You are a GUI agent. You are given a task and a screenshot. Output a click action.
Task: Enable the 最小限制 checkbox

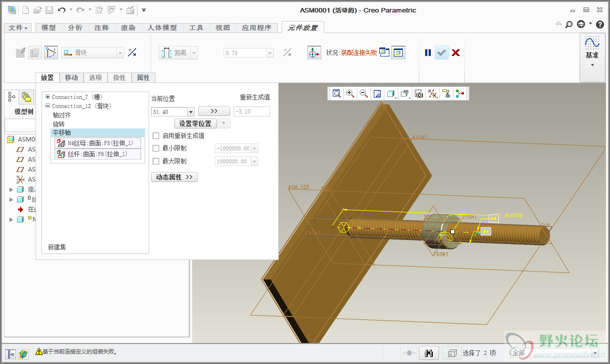(x=156, y=148)
